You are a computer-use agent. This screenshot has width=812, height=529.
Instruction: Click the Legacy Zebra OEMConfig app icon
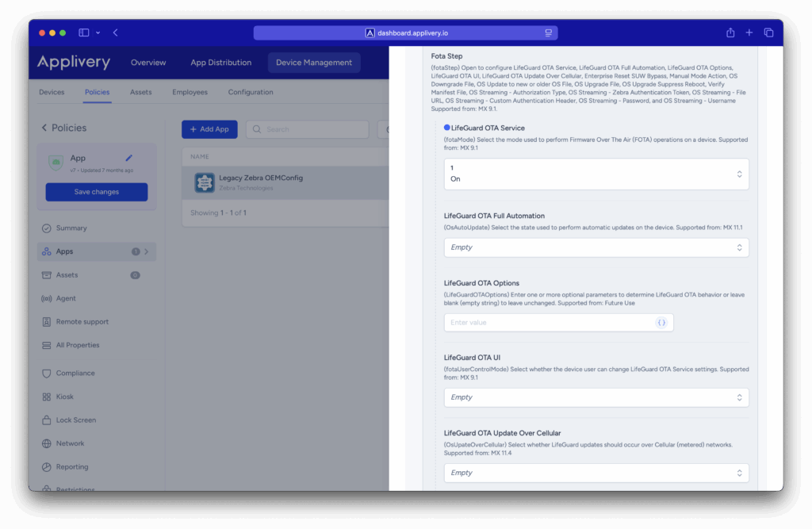coord(205,182)
